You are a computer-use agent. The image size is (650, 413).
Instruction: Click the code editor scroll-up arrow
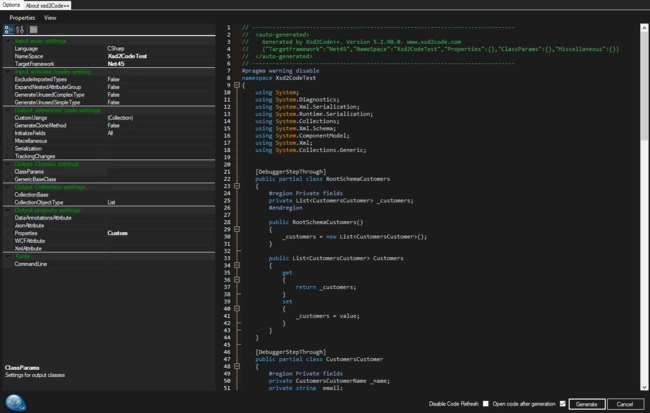point(644,28)
